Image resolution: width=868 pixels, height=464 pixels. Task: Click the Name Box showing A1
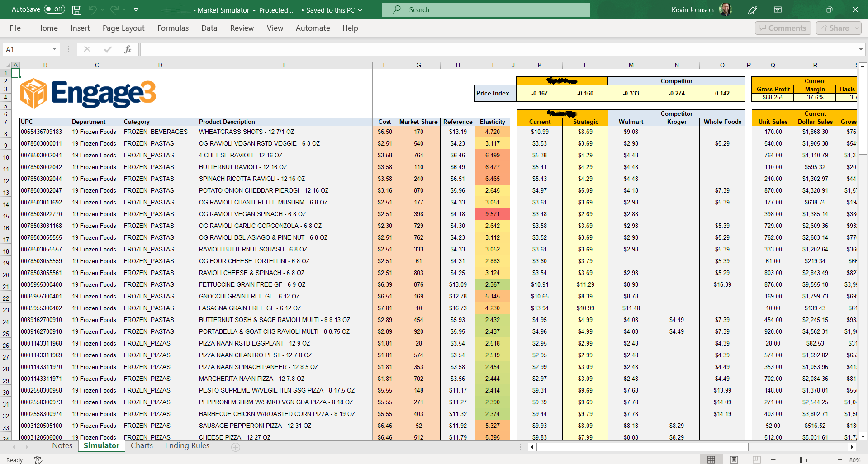27,49
